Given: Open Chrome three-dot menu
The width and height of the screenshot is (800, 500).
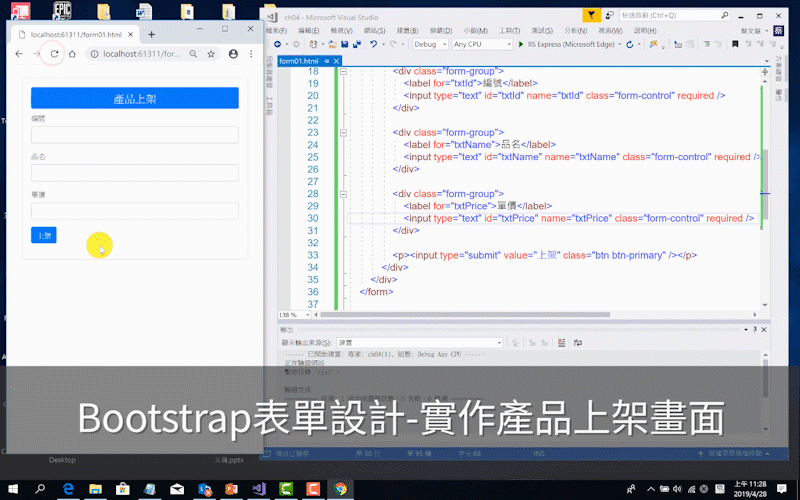Looking at the screenshot, I should [x=251, y=54].
